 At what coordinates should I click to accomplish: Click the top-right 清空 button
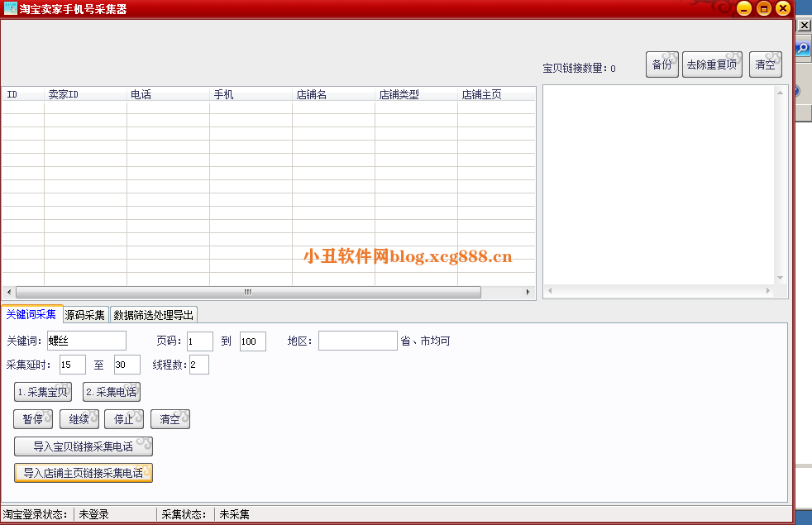[766, 64]
